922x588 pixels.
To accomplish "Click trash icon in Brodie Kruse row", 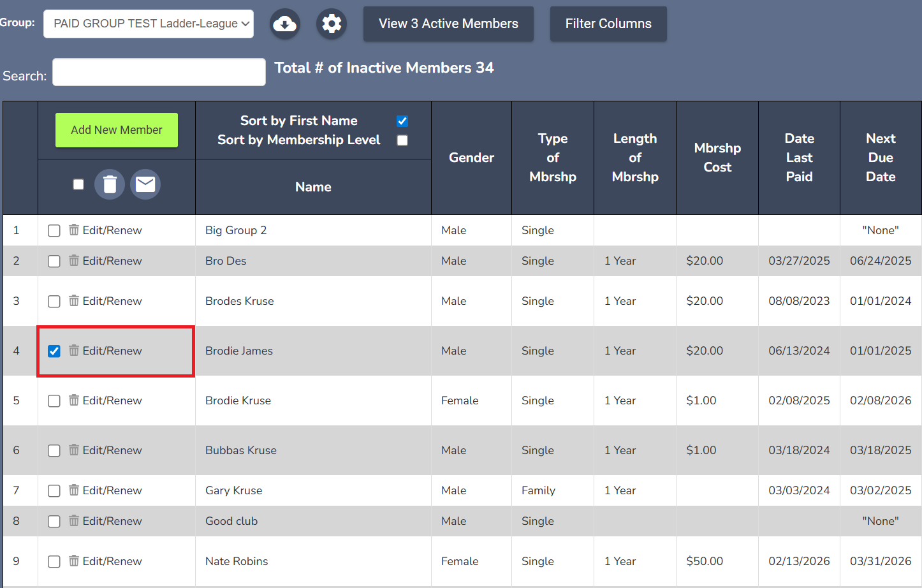I will pos(74,400).
